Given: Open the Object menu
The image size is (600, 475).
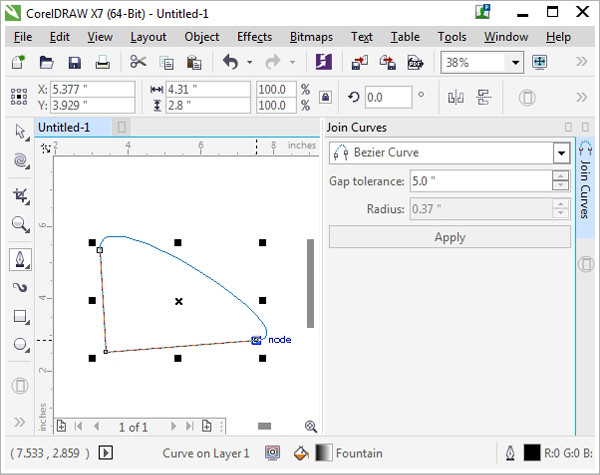Looking at the screenshot, I should pos(202,37).
